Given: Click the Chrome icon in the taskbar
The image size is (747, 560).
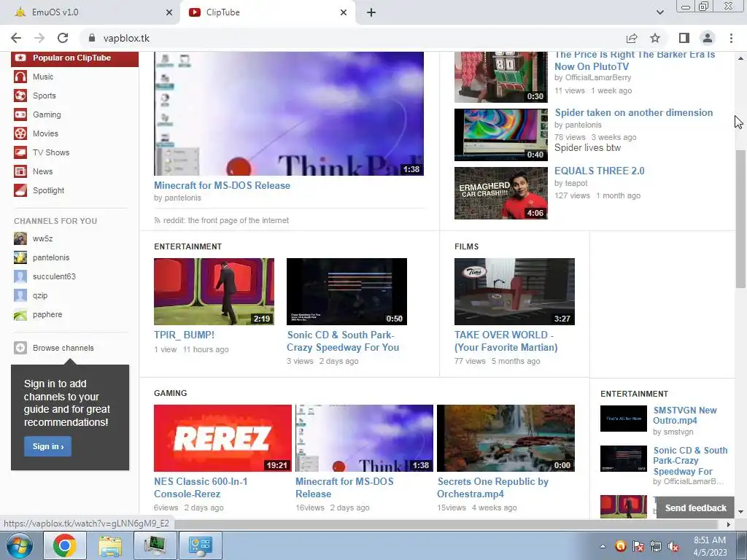Looking at the screenshot, I should (x=64, y=545).
